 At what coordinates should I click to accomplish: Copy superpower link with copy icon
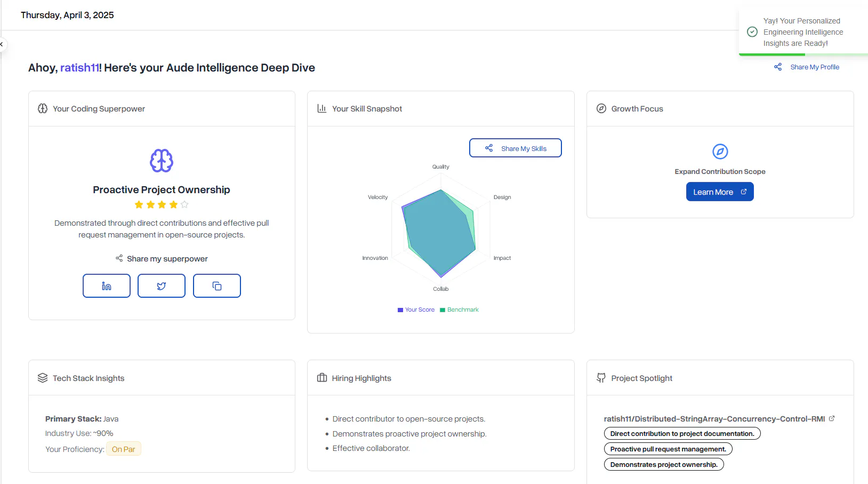point(217,286)
